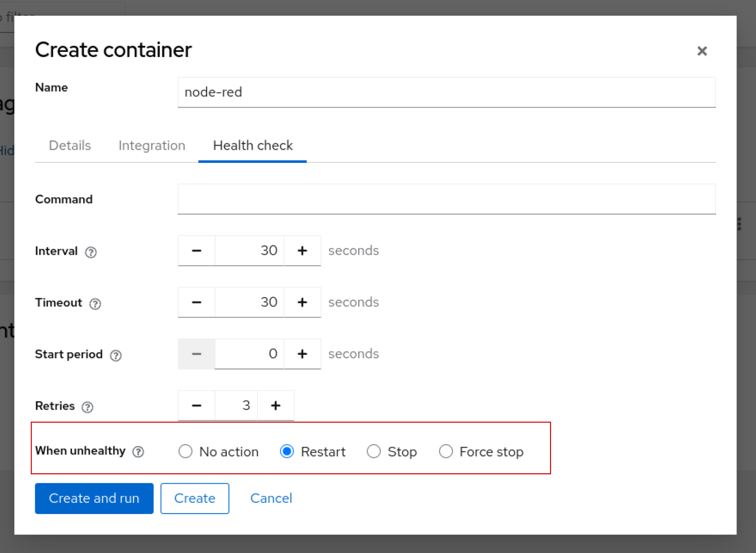Click the Cancel link
The image size is (756, 553).
click(271, 498)
